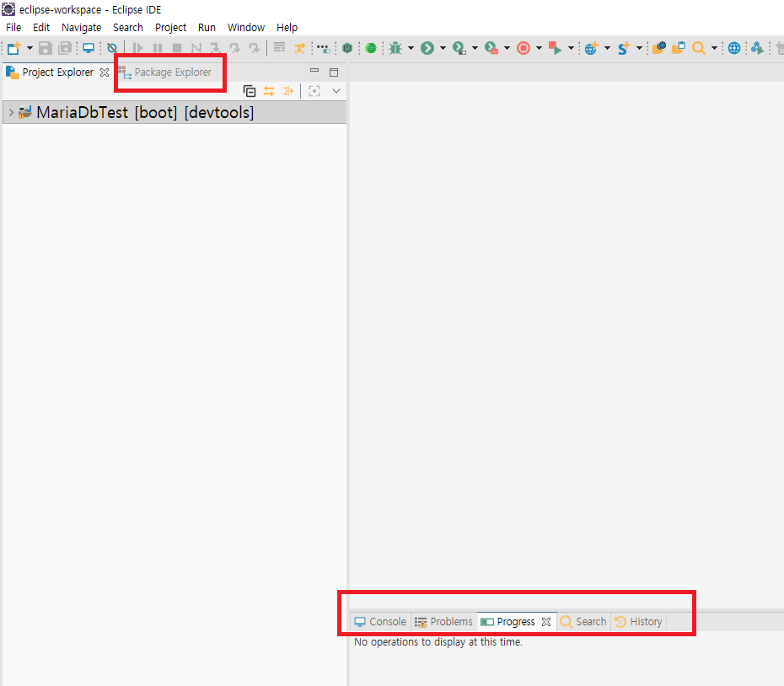Screen dimensions: 784x686
Task: Switch to the Problems tab
Action: tap(443, 621)
